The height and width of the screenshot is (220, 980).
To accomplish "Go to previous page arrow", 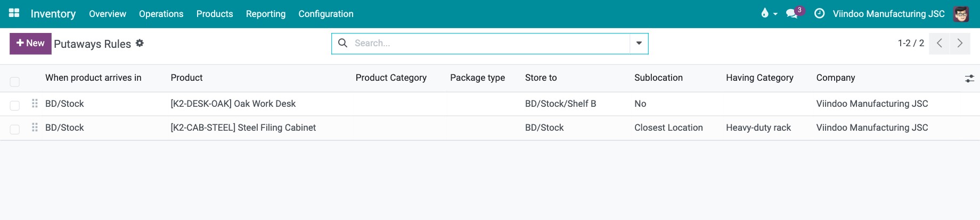I will click(940, 44).
